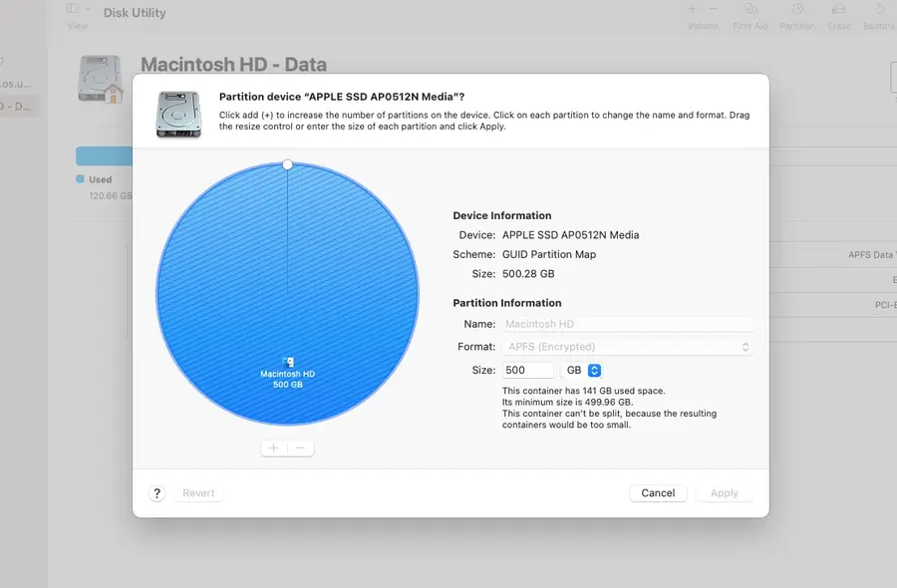Click the Erase toolbar icon
Viewport: 897px width, 588px height.
(x=839, y=9)
